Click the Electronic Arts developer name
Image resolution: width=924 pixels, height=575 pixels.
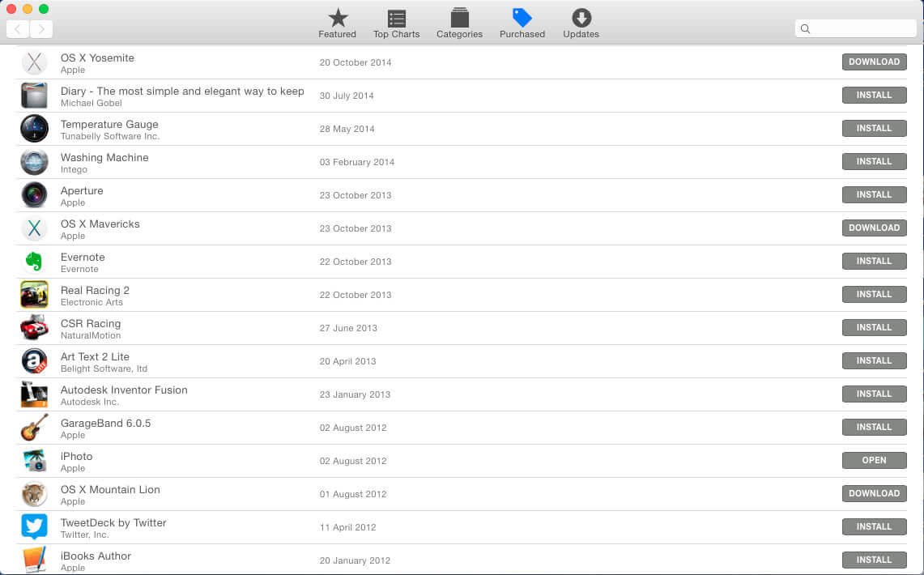[92, 302]
